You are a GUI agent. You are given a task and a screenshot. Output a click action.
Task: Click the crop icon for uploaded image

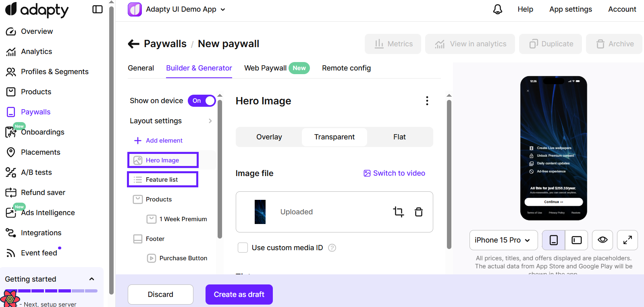[398, 212]
